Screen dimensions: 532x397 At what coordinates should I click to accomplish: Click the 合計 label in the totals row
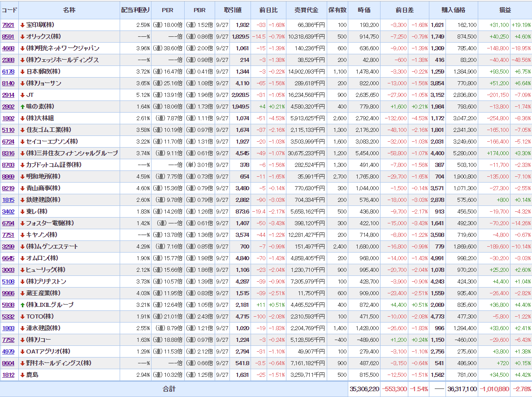click(x=169, y=389)
